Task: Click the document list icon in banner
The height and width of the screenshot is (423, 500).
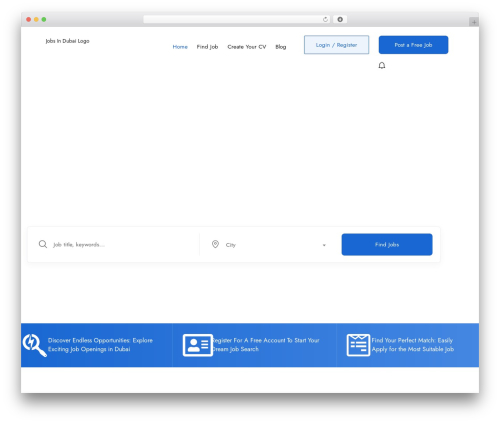Action: (358, 345)
